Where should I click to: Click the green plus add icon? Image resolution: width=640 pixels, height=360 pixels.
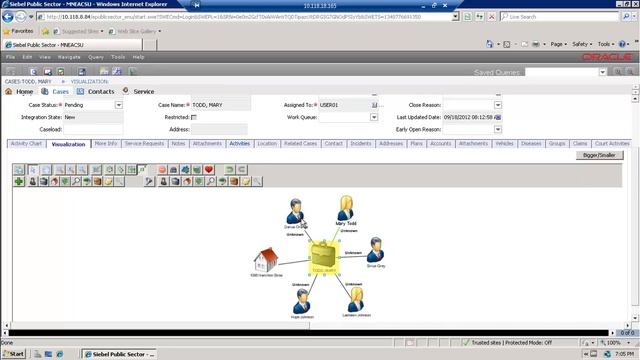click(19, 181)
